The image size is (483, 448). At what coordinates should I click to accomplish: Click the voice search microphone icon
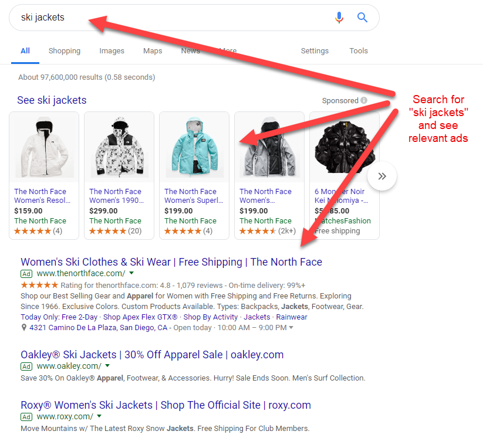coord(339,18)
